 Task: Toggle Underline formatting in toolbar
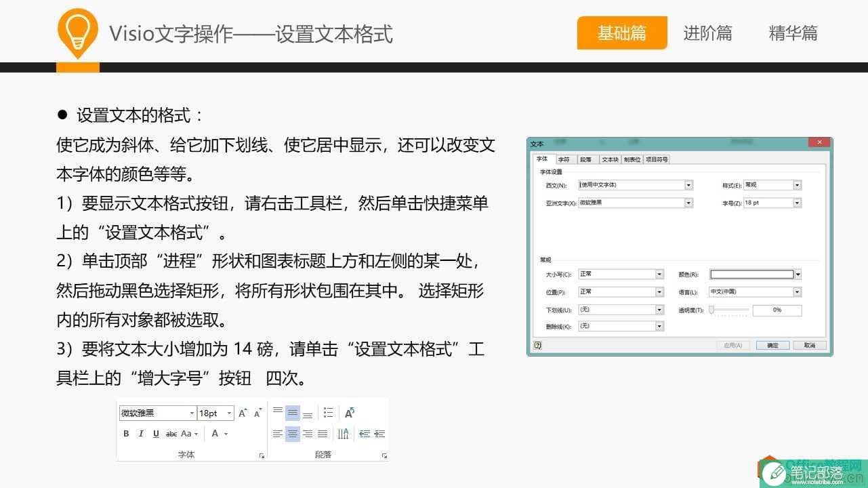pos(156,434)
